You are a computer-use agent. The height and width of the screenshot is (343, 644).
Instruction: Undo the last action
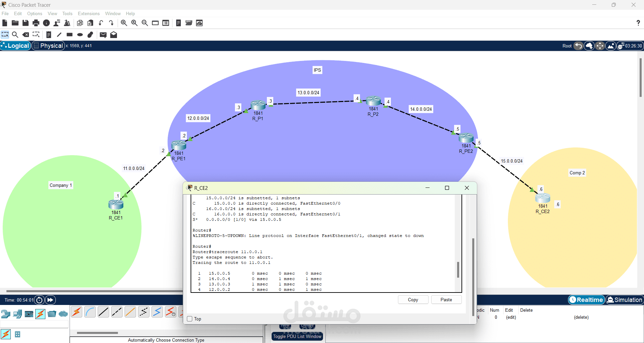[x=101, y=23]
